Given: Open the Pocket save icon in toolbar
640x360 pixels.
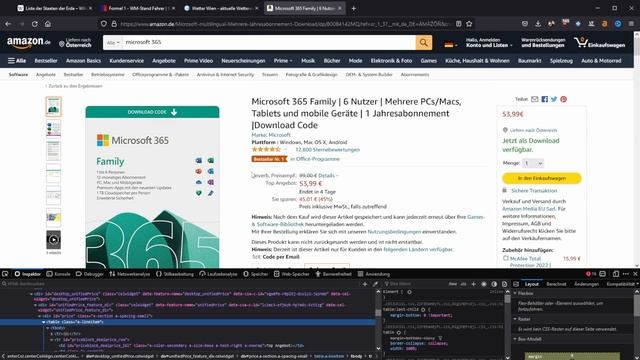Looking at the screenshot, I should click(525, 24).
